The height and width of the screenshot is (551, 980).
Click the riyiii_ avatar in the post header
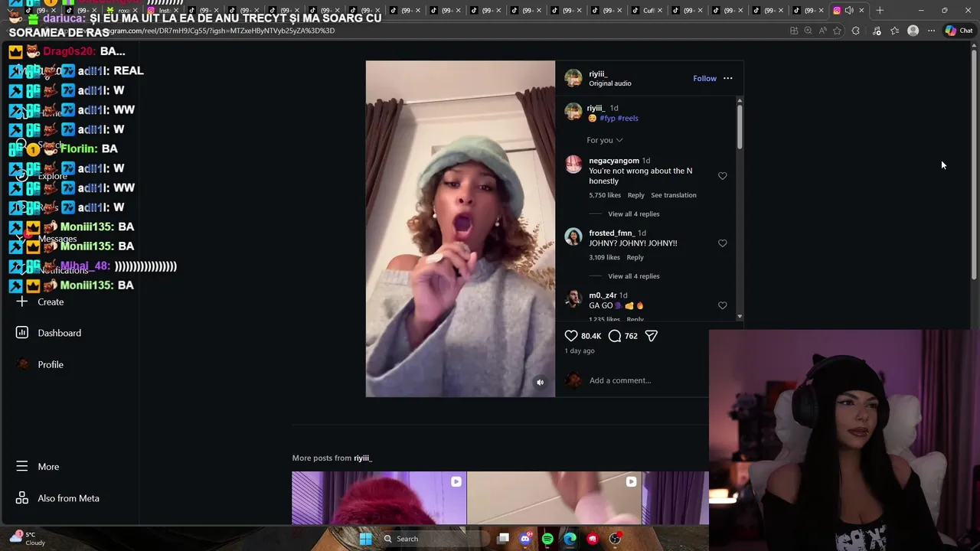pyautogui.click(x=573, y=78)
